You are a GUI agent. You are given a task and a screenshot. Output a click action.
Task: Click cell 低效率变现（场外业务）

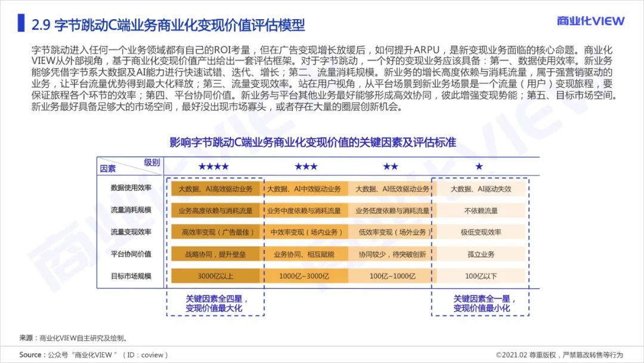(392, 232)
